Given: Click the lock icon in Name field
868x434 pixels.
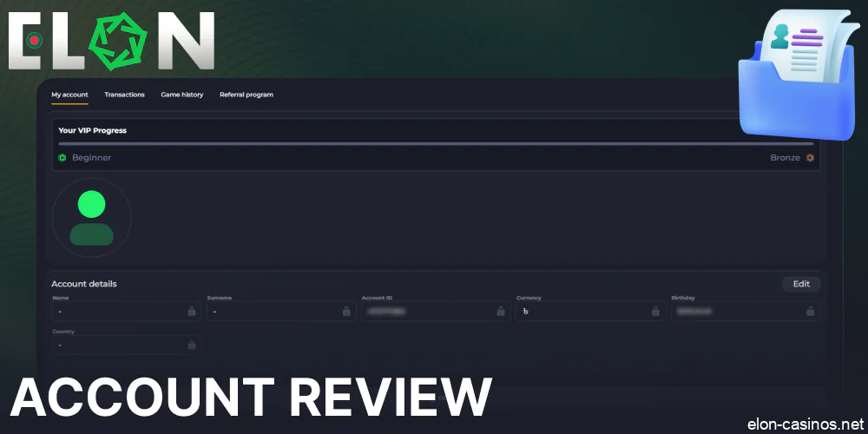Looking at the screenshot, I should pos(192,311).
